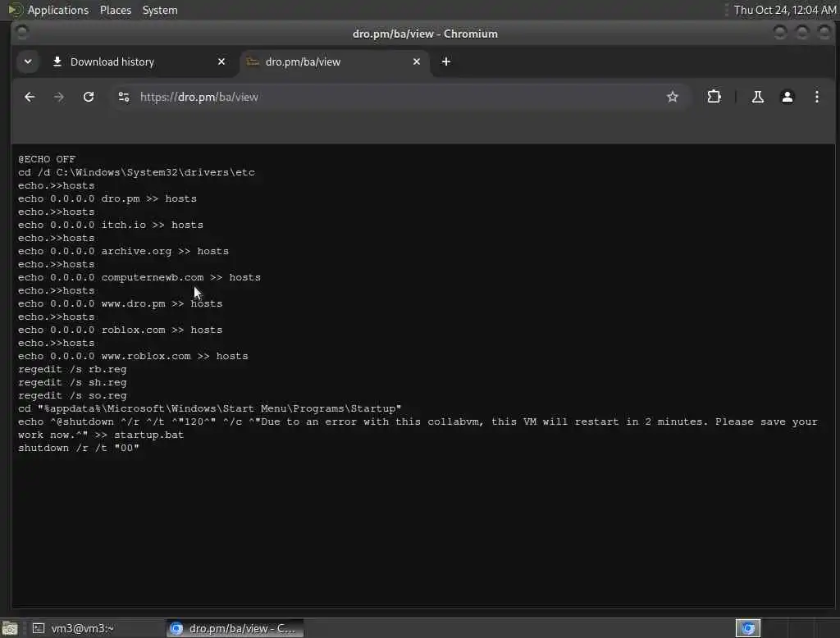The image size is (840, 638).
Task: Open site information icon in address bar
Action: click(x=124, y=97)
